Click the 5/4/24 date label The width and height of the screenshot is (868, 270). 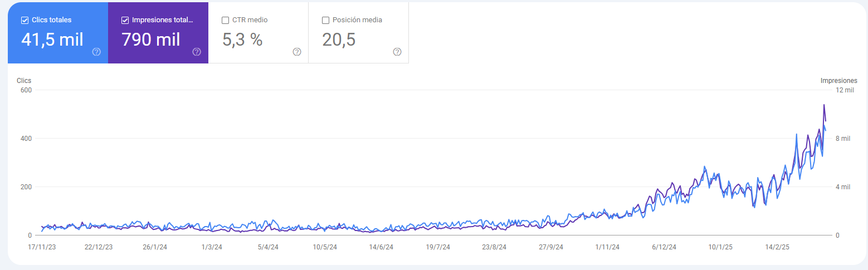268,247
